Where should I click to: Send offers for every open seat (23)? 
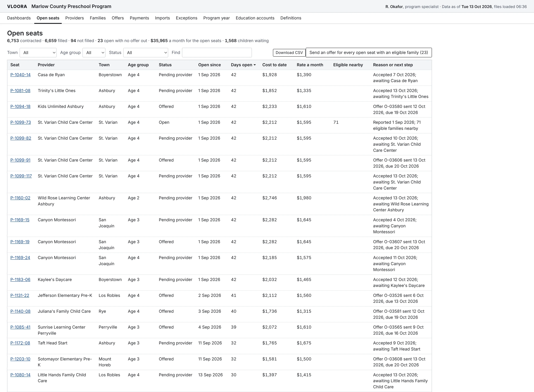[368, 53]
